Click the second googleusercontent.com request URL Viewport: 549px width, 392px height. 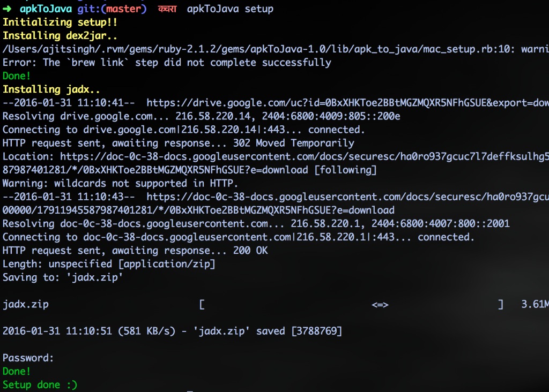pos(347,197)
